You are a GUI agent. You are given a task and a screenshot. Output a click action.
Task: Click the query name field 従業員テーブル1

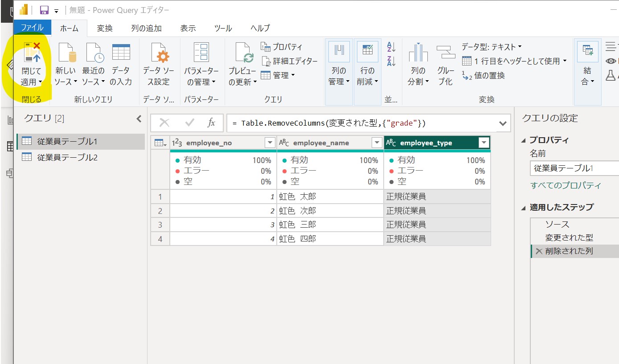(x=574, y=168)
